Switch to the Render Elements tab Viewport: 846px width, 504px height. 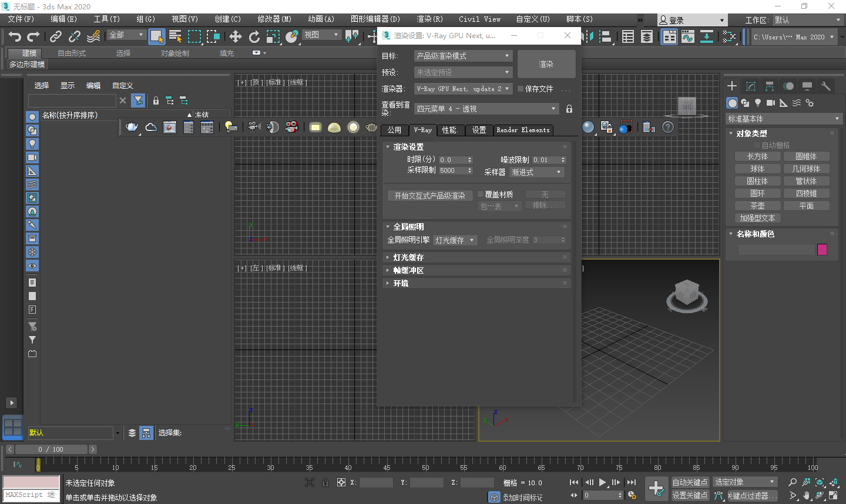[x=523, y=130]
